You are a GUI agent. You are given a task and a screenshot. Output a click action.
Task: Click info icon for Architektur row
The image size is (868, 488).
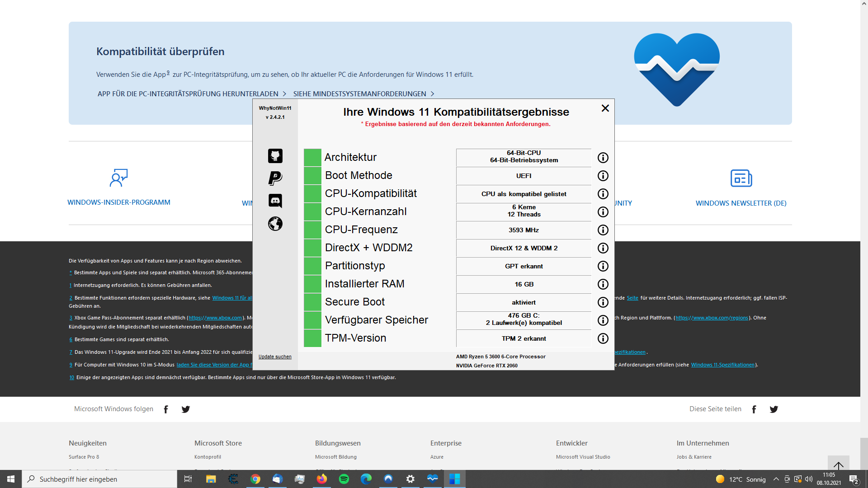pyautogui.click(x=603, y=158)
